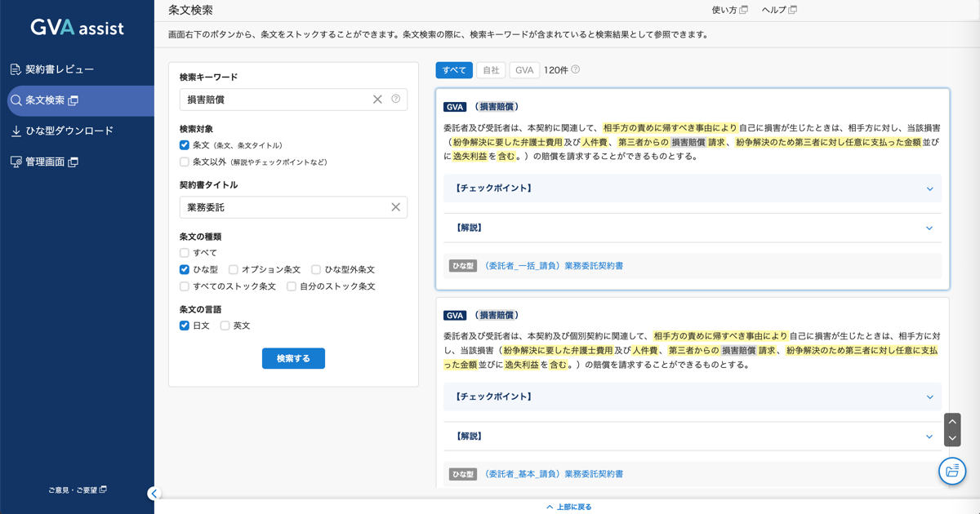This screenshot has width=980, height=514.
Task: Click GVA badge on the second result card
Action: (x=455, y=316)
